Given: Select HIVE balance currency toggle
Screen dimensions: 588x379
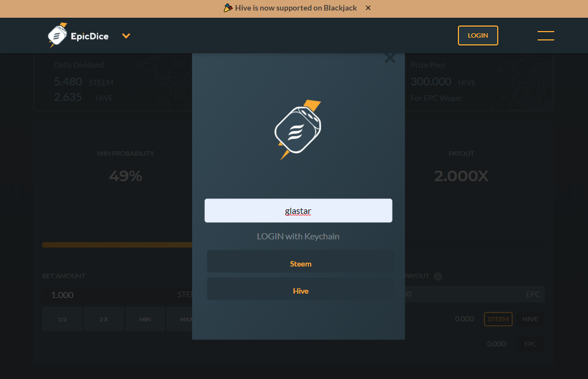Looking at the screenshot, I should (530, 319).
